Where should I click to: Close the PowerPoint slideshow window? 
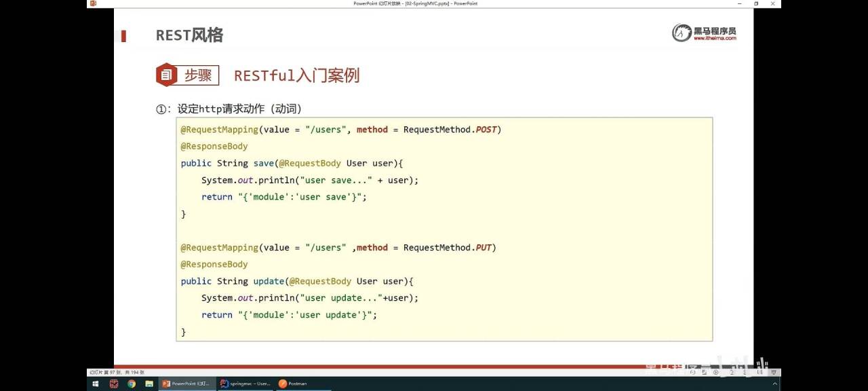tap(772, 3)
